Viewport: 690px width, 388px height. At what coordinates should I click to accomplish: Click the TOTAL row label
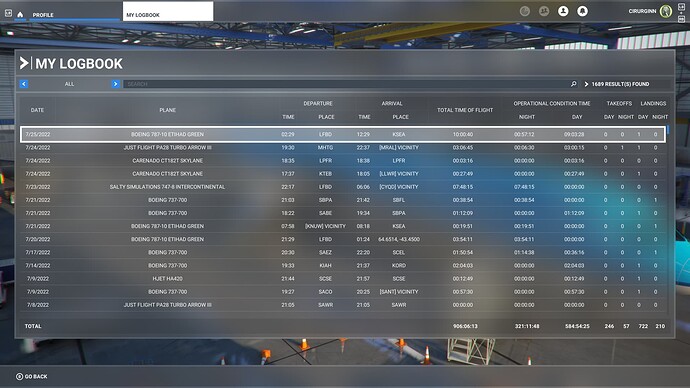33,326
